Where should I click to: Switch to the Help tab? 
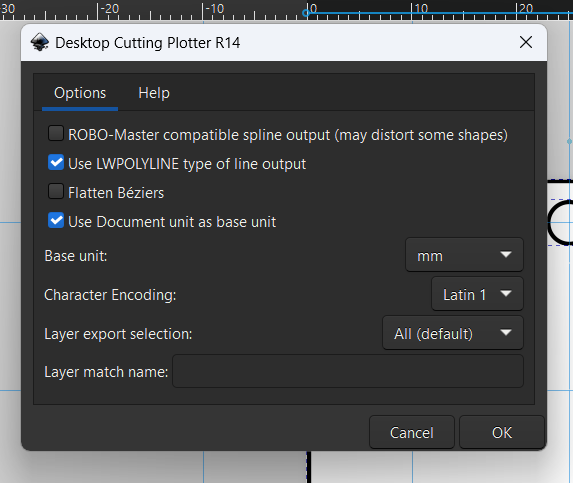tap(154, 93)
